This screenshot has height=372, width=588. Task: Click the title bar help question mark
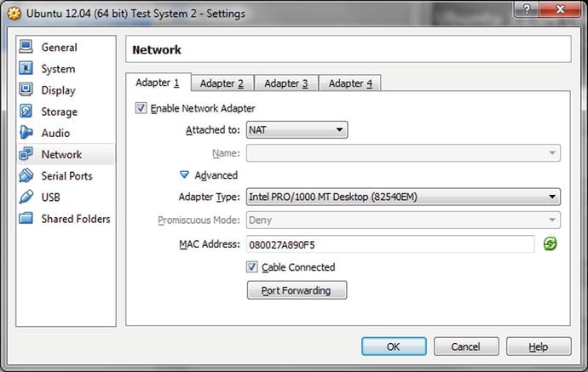(527, 9)
